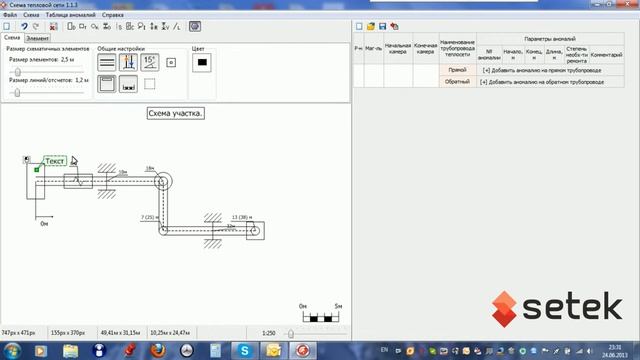This screenshot has height=360, width=640.
Task: Open the file explorer taskbar icon
Action: (x=70, y=351)
